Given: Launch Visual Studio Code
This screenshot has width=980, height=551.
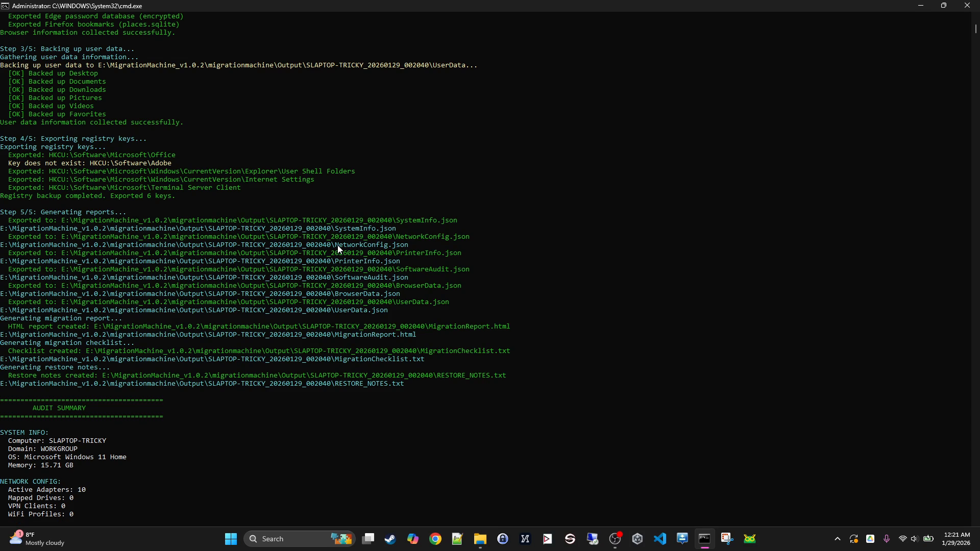Looking at the screenshot, I should click(x=660, y=539).
